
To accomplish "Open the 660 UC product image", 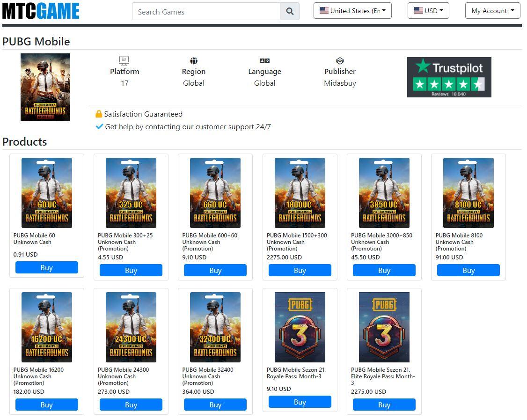I will click(215, 193).
